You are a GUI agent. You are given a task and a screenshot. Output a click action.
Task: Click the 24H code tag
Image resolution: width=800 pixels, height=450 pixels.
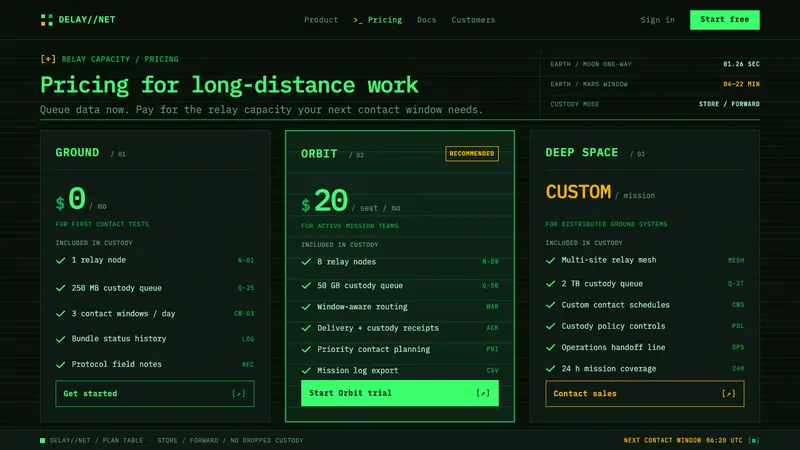click(738, 368)
